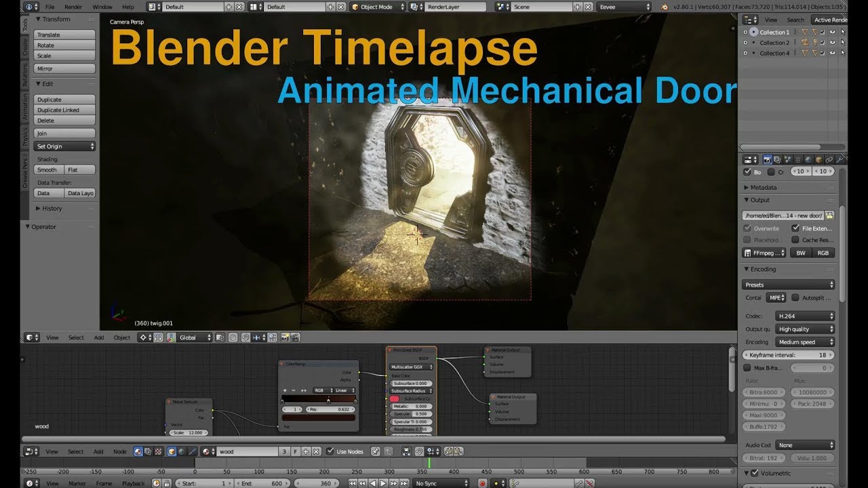The width and height of the screenshot is (868, 488).
Task: Open the Global transform orientation dropdown
Action: (195, 338)
